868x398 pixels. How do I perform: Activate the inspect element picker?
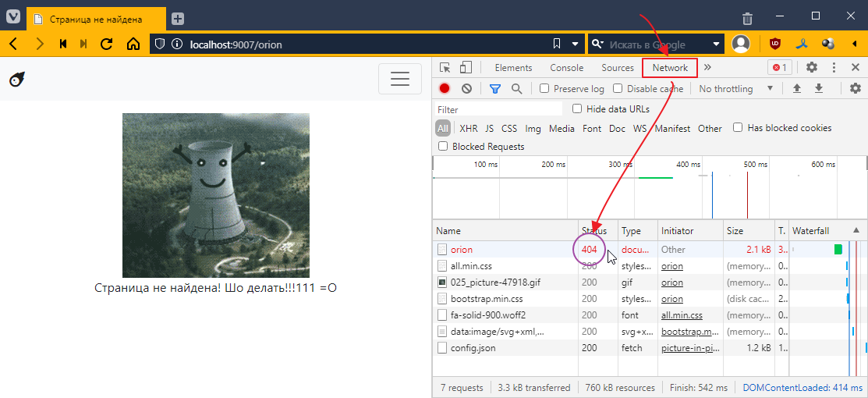pos(445,68)
